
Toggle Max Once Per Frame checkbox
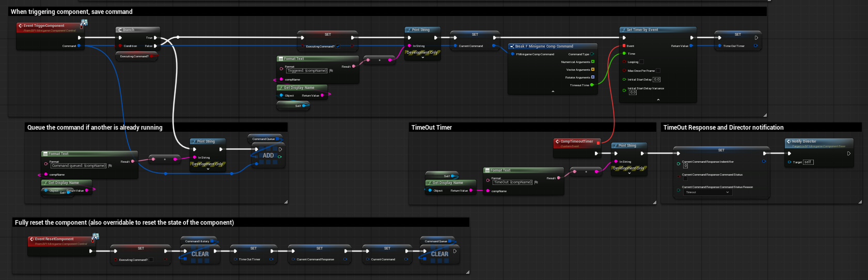point(658,71)
